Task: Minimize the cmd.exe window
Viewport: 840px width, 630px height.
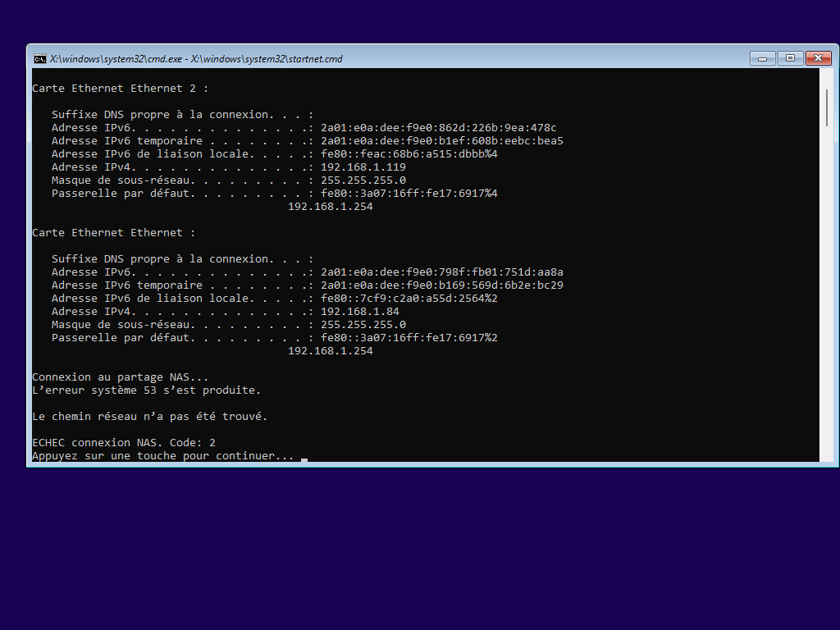Action: click(762, 58)
